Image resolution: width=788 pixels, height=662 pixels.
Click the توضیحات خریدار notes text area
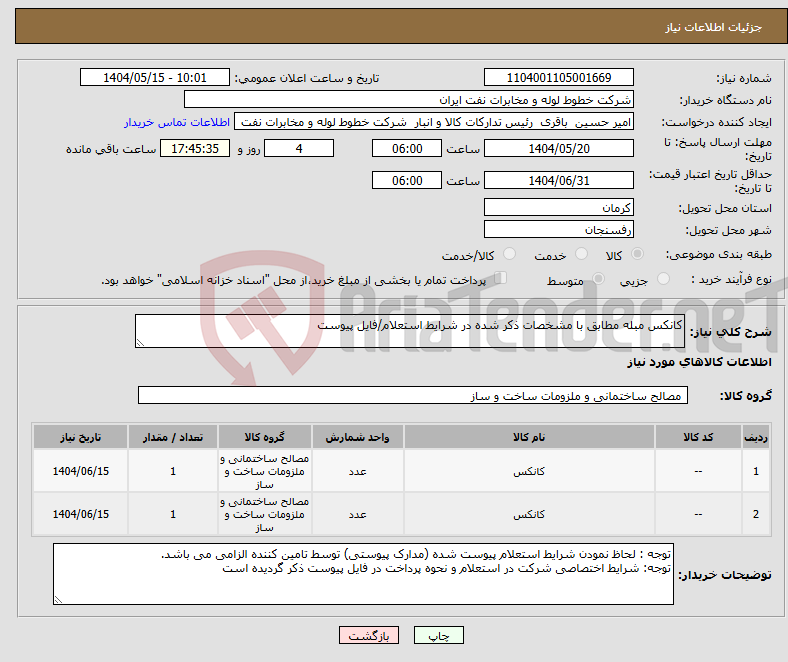pyautogui.click(x=363, y=574)
